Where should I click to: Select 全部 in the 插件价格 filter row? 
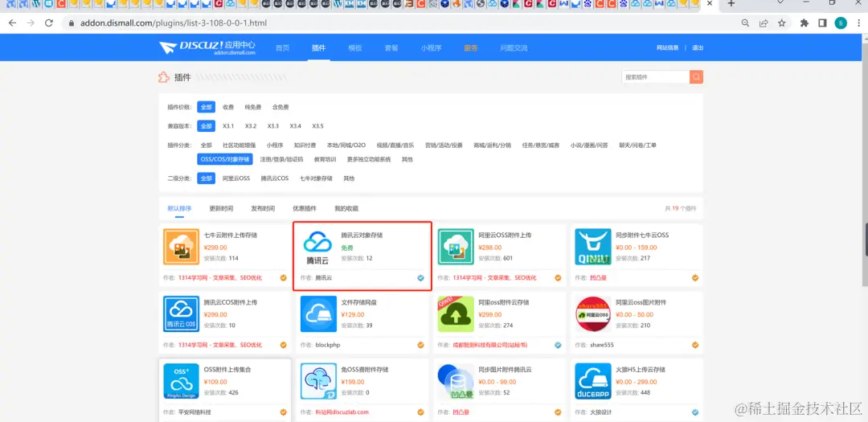tap(206, 107)
